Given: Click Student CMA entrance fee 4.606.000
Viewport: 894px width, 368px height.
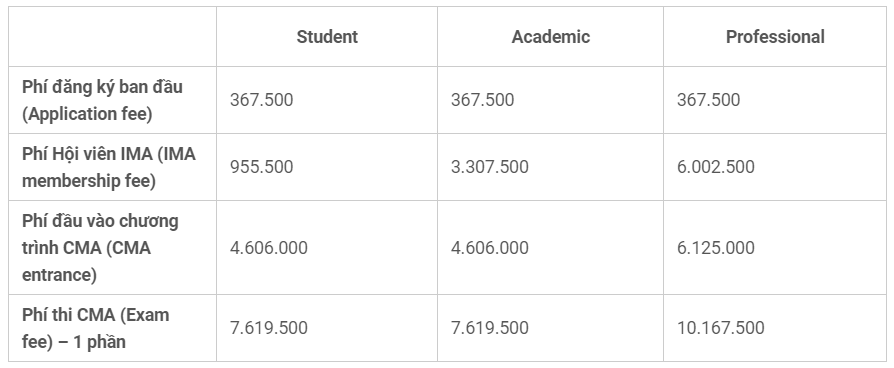Looking at the screenshot, I should click(269, 248).
